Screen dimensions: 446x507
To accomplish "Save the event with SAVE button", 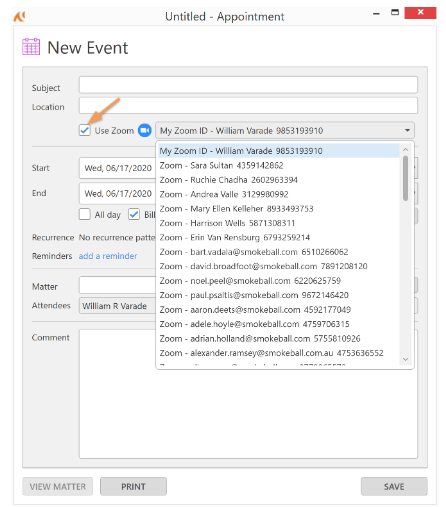I will pos(394,487).
